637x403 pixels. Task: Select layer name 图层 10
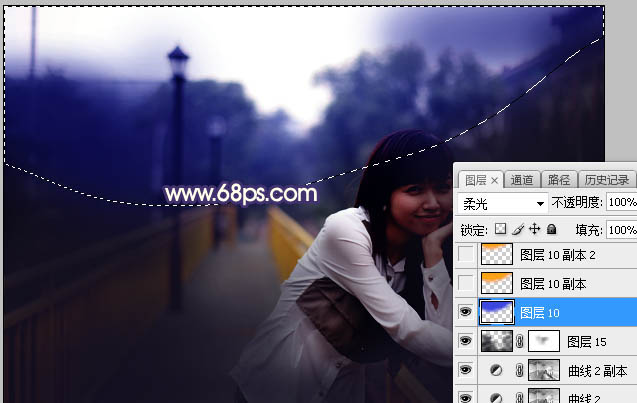point(540,313)
